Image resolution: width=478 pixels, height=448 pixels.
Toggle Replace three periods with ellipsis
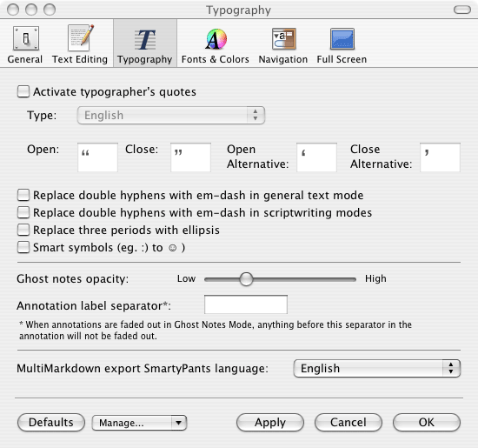pos(23,230)
